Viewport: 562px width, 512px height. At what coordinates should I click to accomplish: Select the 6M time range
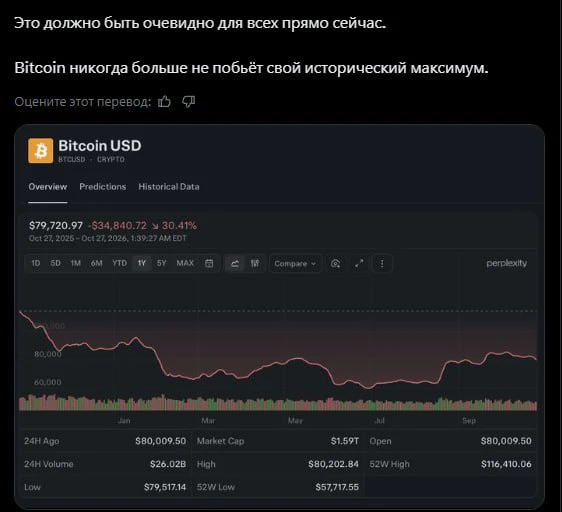(96, 264)
